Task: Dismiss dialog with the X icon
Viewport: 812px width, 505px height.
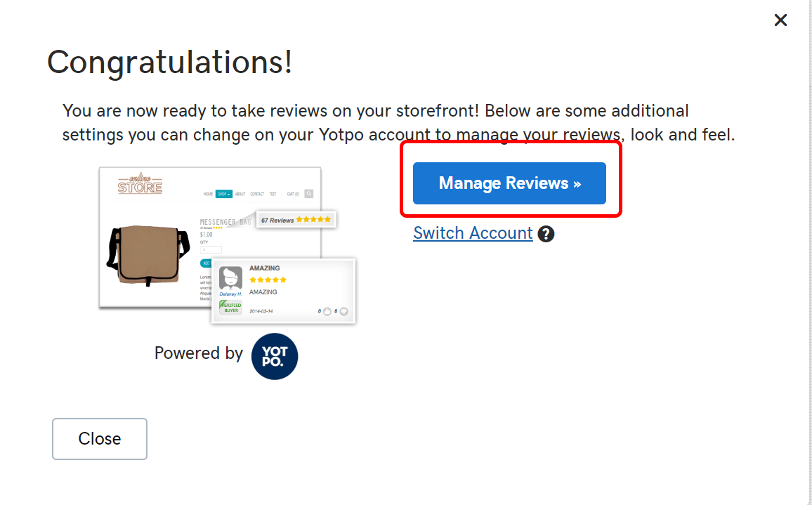Action: (x=780, y=20)
